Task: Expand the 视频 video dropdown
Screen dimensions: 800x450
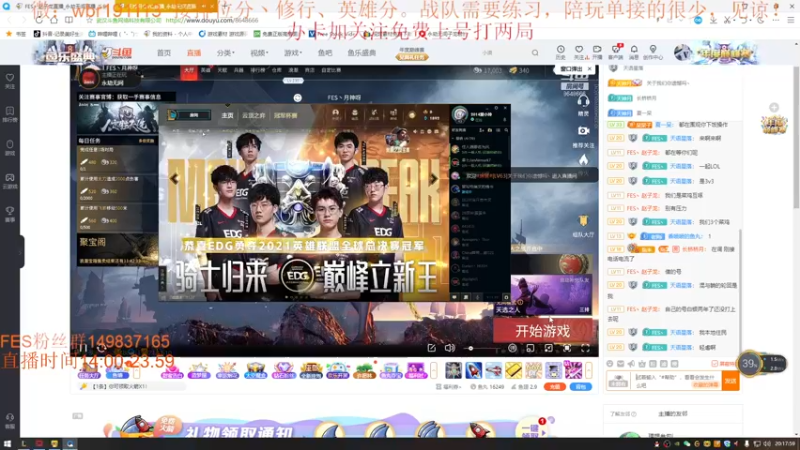Action: [x=259, y=53]
